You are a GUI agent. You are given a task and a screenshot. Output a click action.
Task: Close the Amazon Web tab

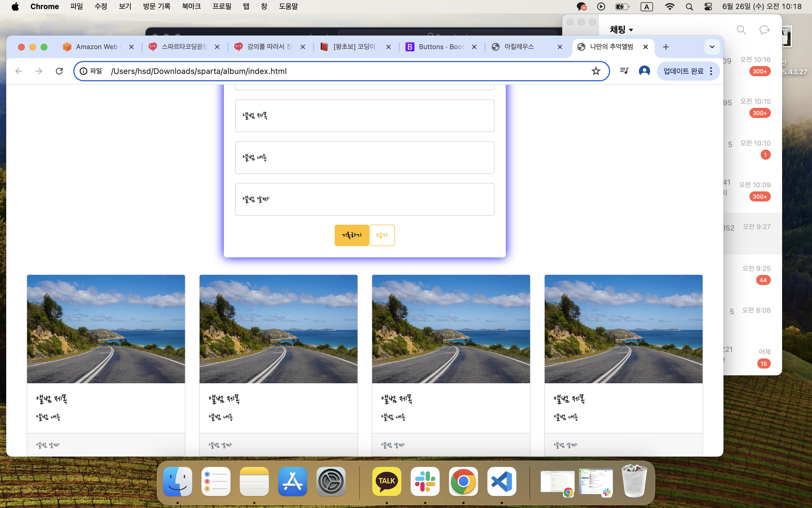(x=132, y=47)
